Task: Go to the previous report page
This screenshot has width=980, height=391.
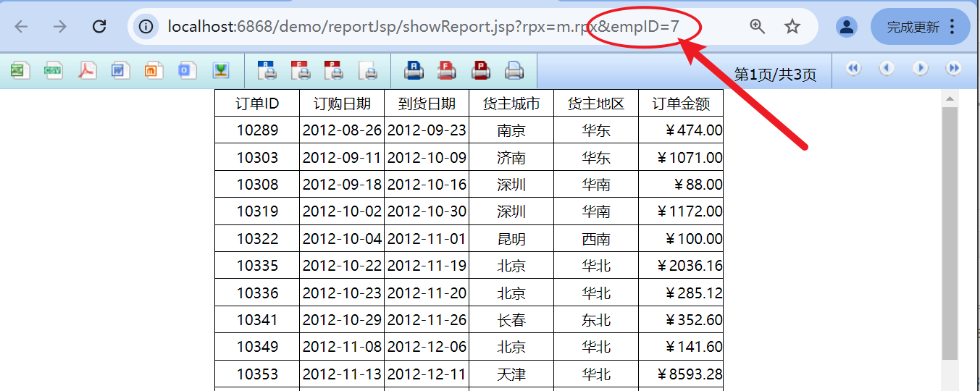Action: click(x=887, y=68)
